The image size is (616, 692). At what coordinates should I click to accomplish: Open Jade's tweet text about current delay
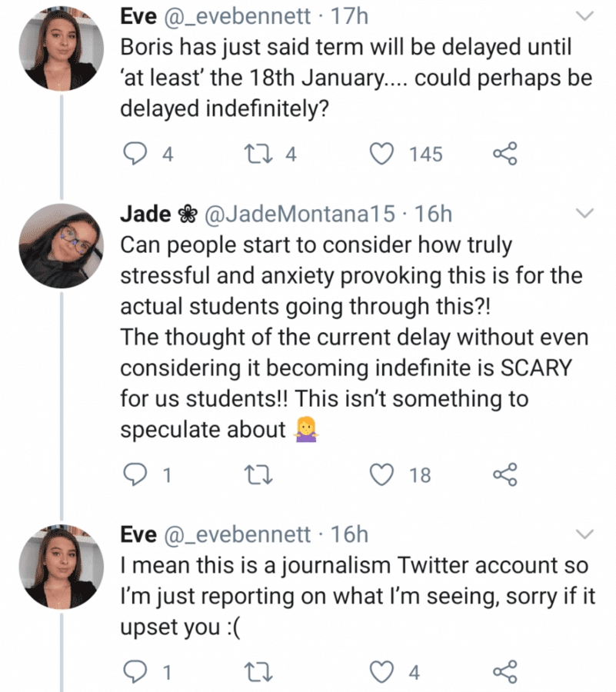(355, 338)
